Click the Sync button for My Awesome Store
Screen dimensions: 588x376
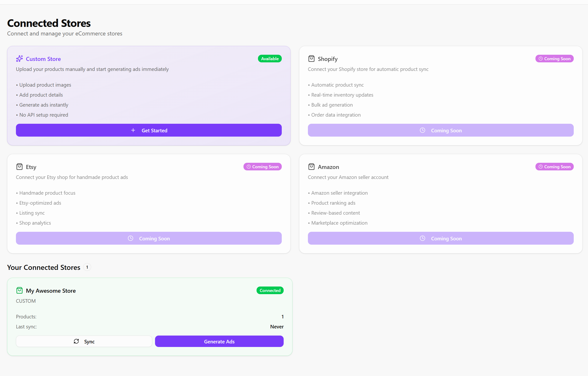pos(84,341)
